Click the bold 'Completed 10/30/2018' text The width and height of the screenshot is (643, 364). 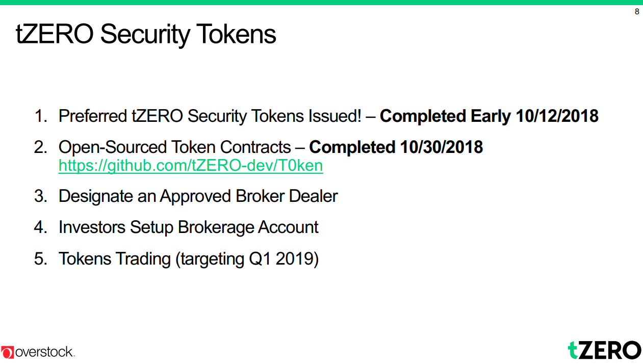click(396, 147)
